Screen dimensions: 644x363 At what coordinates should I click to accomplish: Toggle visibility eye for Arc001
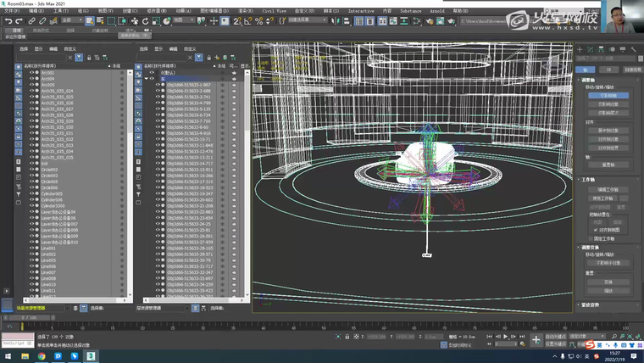(33, 73)
